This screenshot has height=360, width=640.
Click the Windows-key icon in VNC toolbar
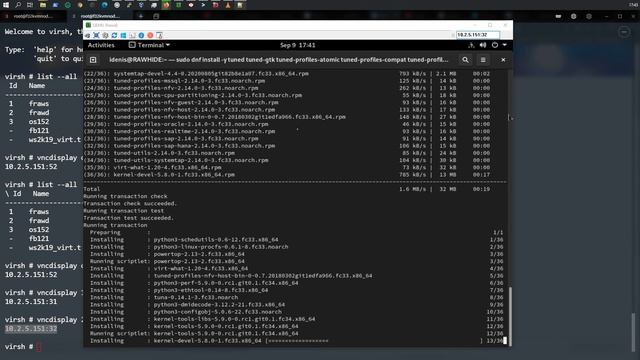(x=123, y=36)
